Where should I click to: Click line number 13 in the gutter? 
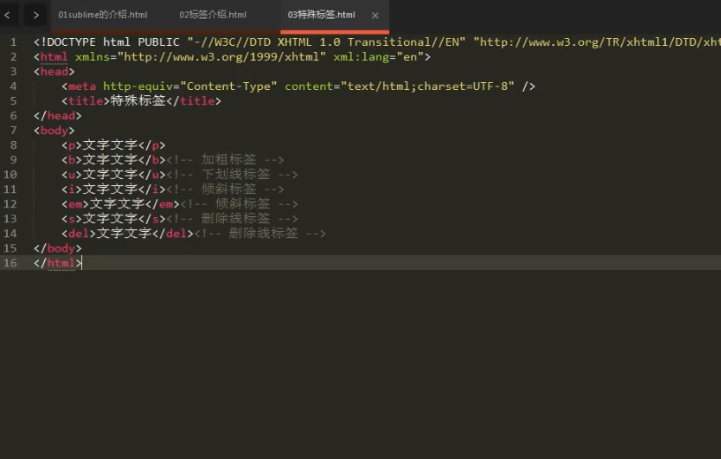10,219
